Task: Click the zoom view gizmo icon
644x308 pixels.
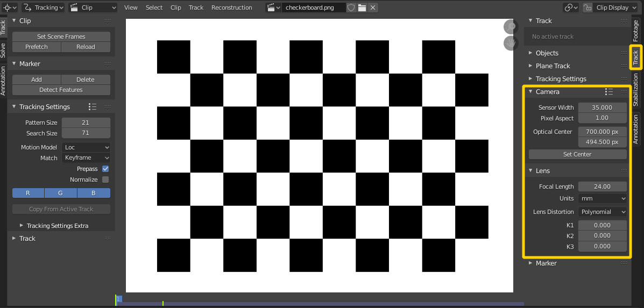Action: [x=510, y=27]
